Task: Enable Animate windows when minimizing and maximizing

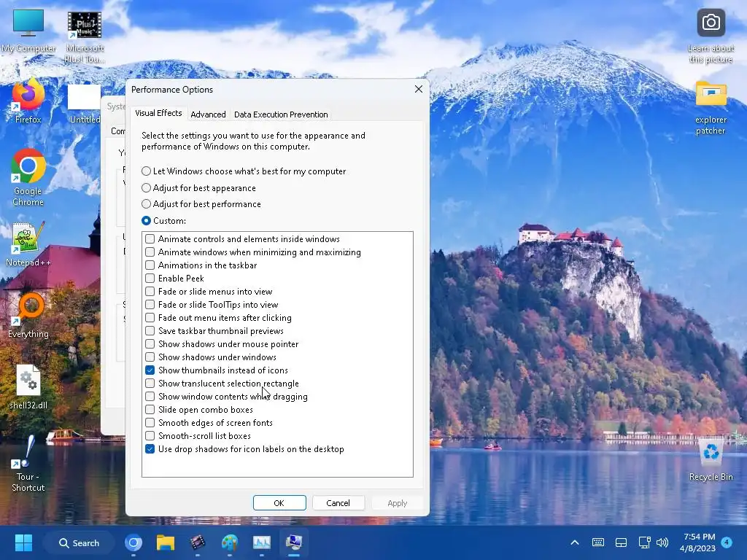Action: point(150,252)
